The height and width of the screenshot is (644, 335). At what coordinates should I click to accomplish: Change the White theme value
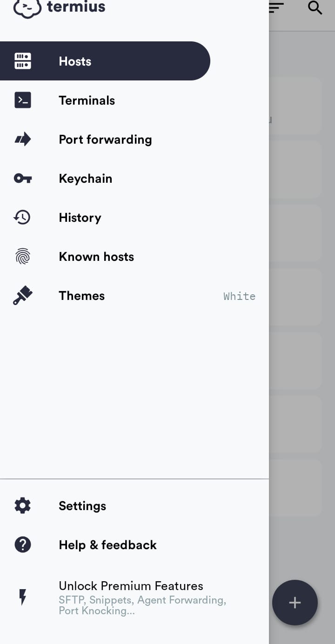click(x=239, y=296)
